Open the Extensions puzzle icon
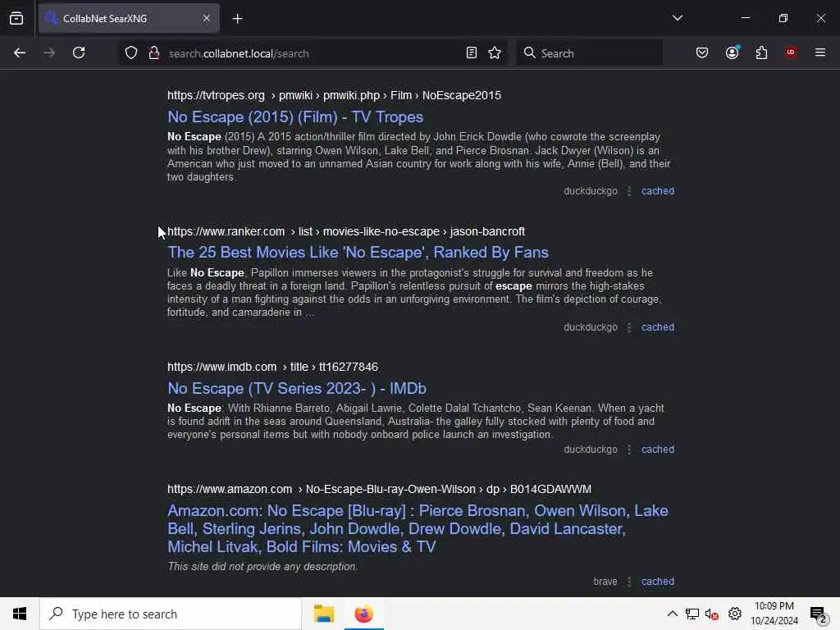This screenshot has width=840, height=630. (x=761, y=52)
